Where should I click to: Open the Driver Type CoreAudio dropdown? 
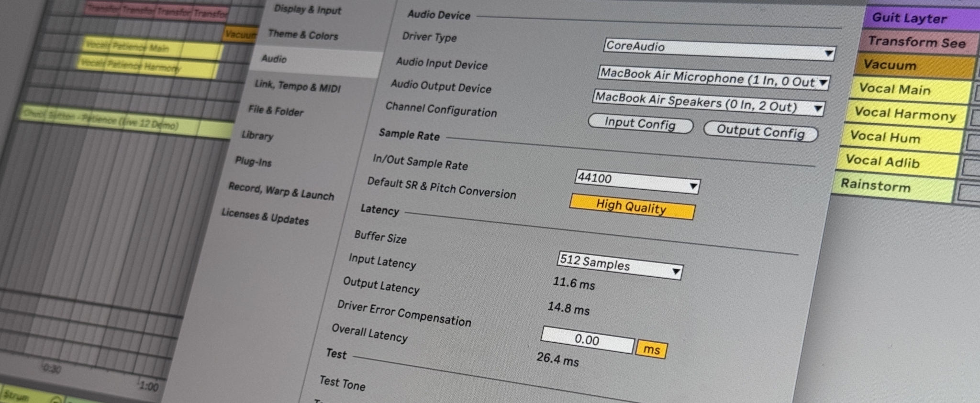point(719,49)
